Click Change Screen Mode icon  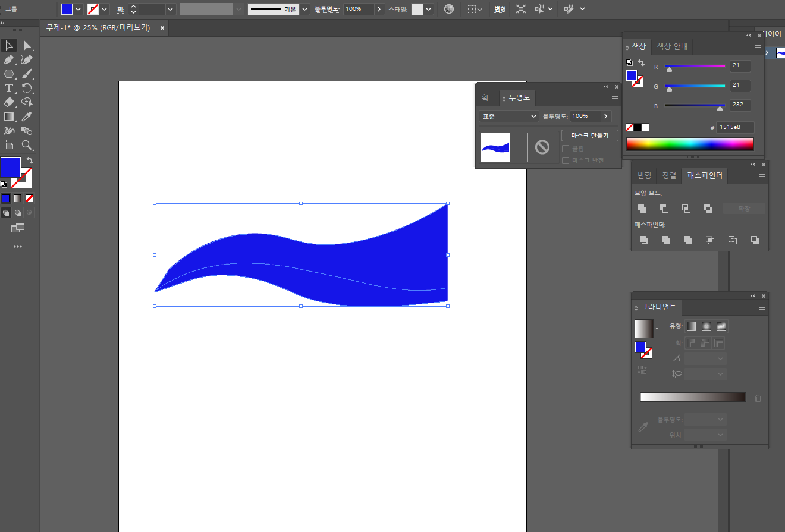point(18,228)
